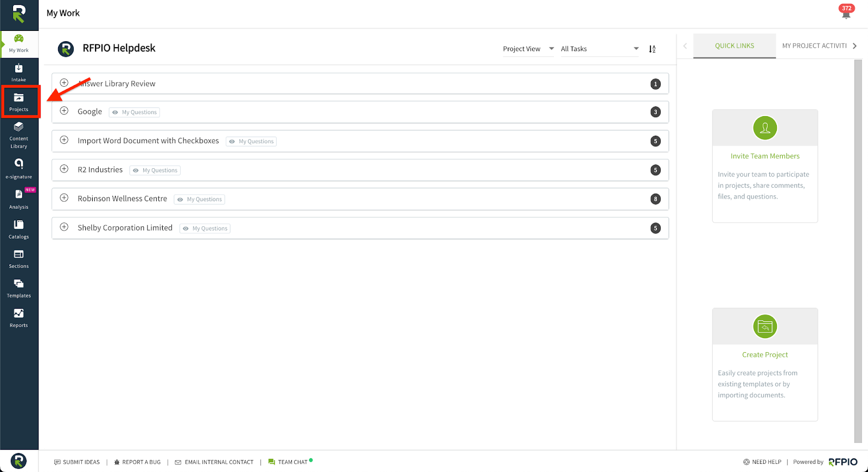The image size is (868, 472).
Task: Click Need Help in the footer
Action: 762,462
